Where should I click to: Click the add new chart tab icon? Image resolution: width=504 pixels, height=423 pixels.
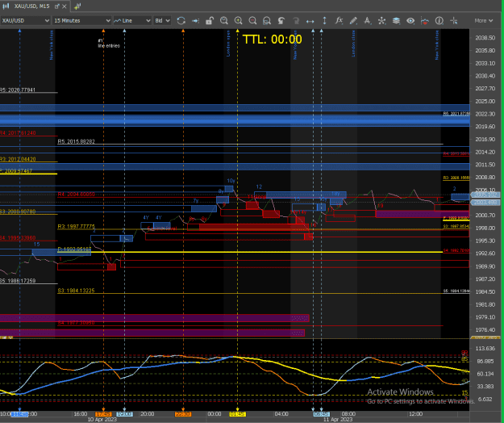(x=77, y=6)
